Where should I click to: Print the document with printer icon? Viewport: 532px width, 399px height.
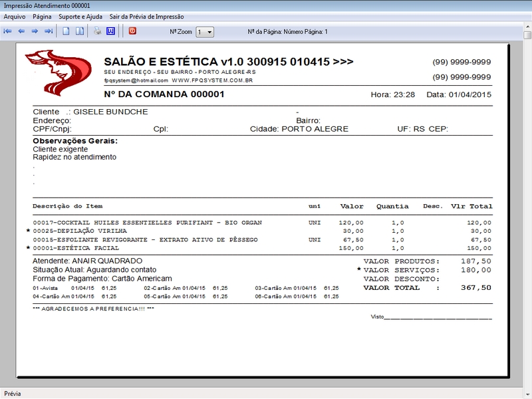tap(97, 31)
